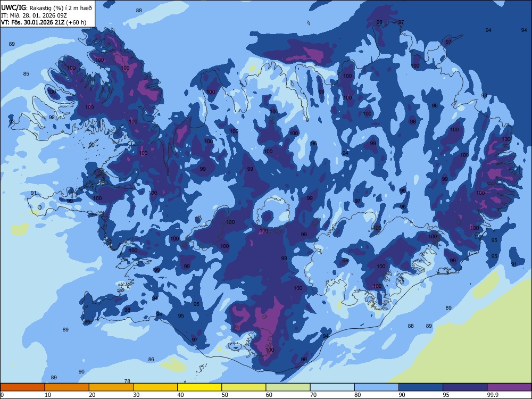Click the legend label '30'
532x399 pixels.
136,395
